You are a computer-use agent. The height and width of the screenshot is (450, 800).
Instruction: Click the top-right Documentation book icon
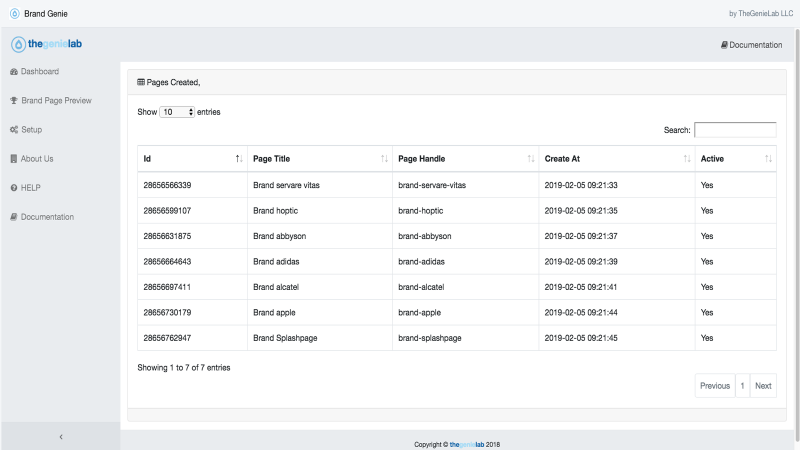(724, 45)
